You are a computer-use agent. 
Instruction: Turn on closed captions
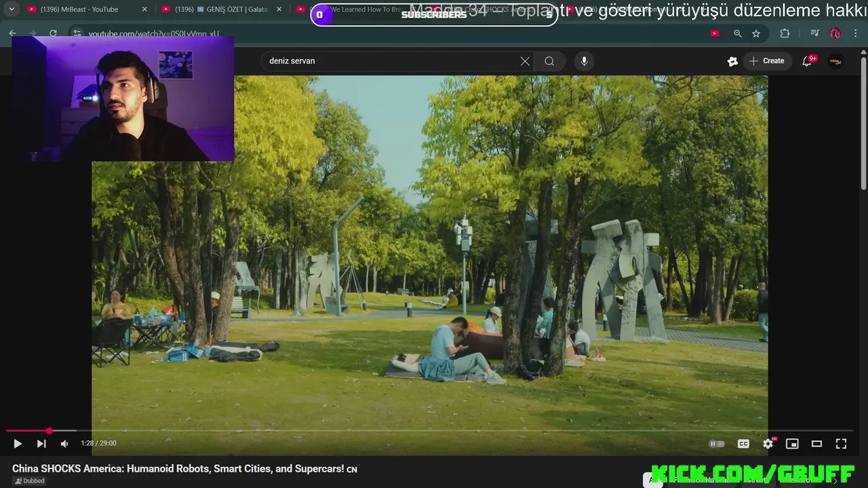click(743, 443)
